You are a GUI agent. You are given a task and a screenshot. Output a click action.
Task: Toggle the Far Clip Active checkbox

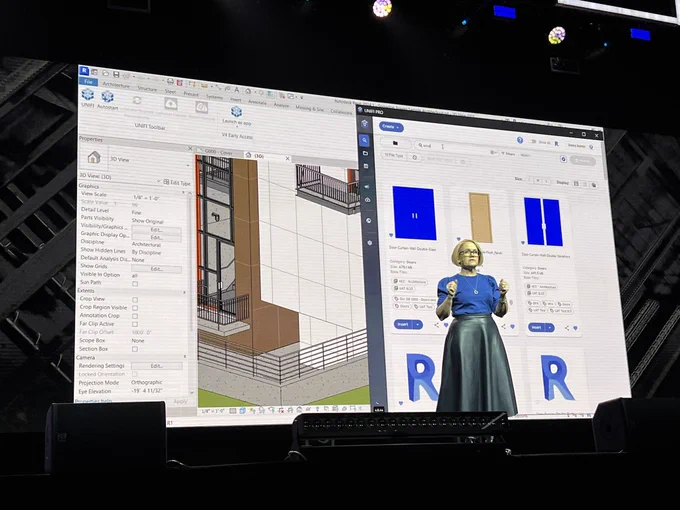(135, 324)
